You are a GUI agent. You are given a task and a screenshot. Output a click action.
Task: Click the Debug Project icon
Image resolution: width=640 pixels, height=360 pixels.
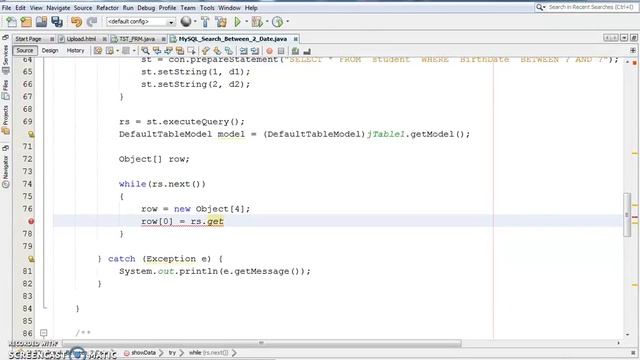click(257, 22)
